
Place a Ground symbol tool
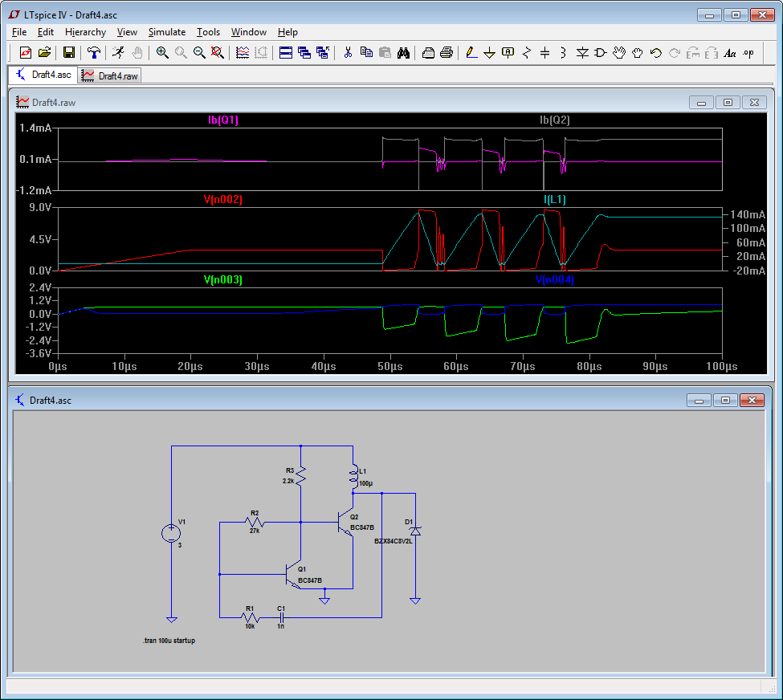coord(489,53)
